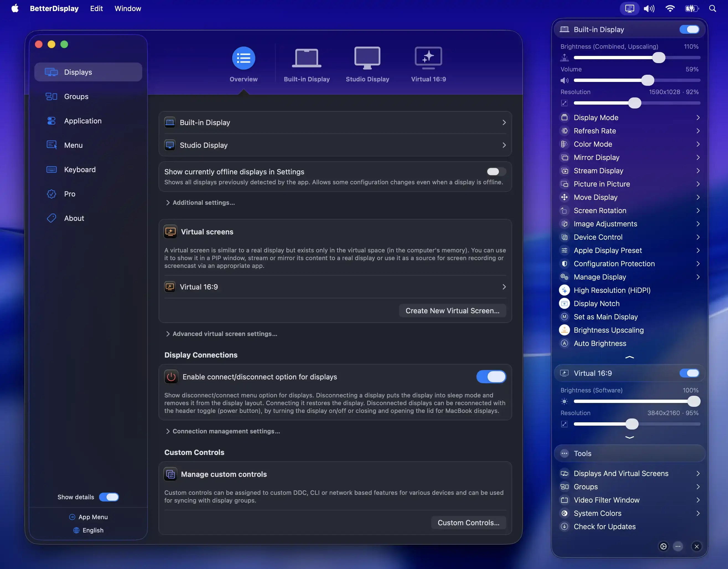Toggle Show currently offline displays in Settings
The width and height of the screenshot is (728, 569).
pos(496,172)
